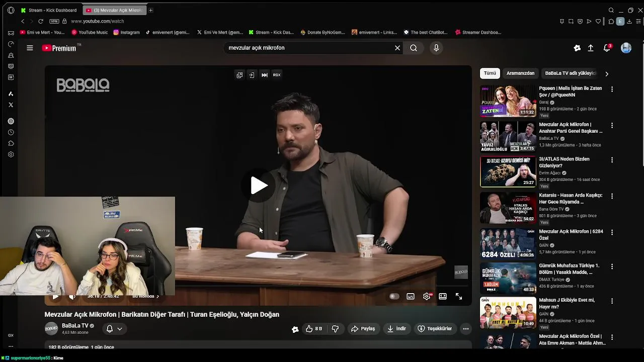Open a new browser tab

tap(150, 10)
